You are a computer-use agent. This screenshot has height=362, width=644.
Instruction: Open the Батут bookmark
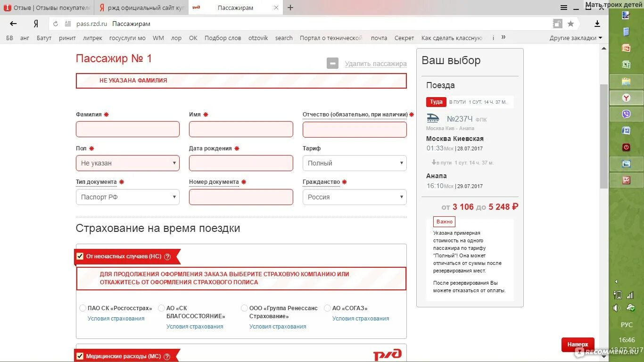tap(44, 38)
